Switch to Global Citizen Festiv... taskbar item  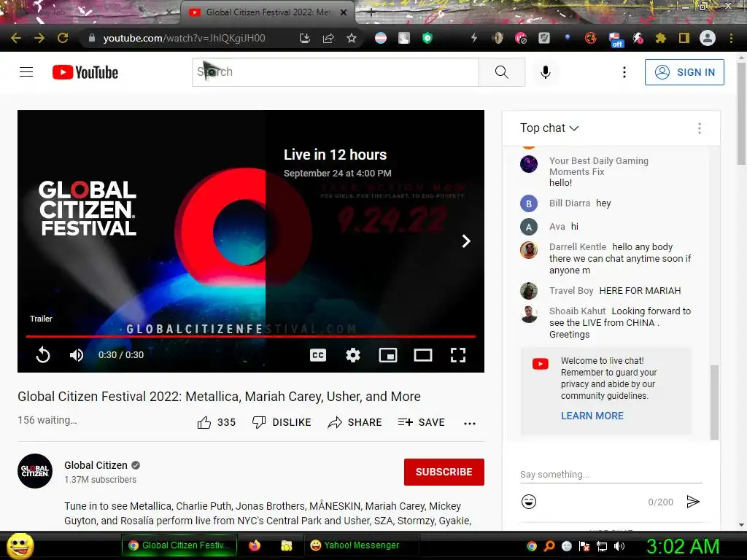click(x=179, y=545)
